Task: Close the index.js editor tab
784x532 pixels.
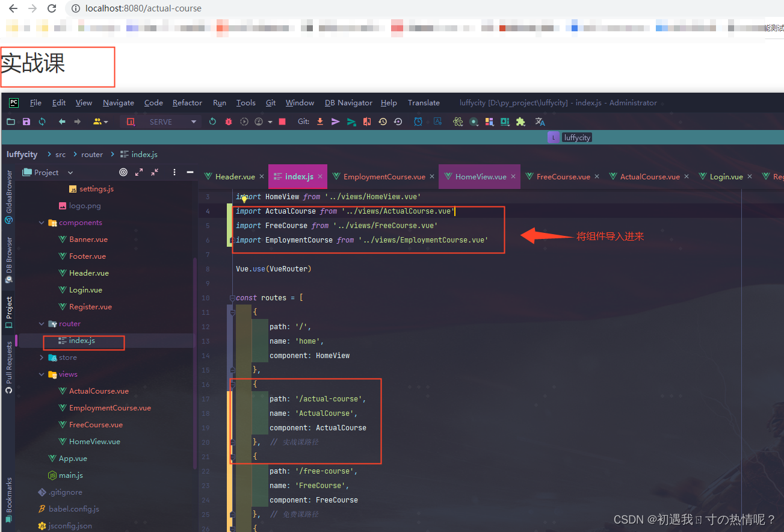Action: (x=320, y=177)
